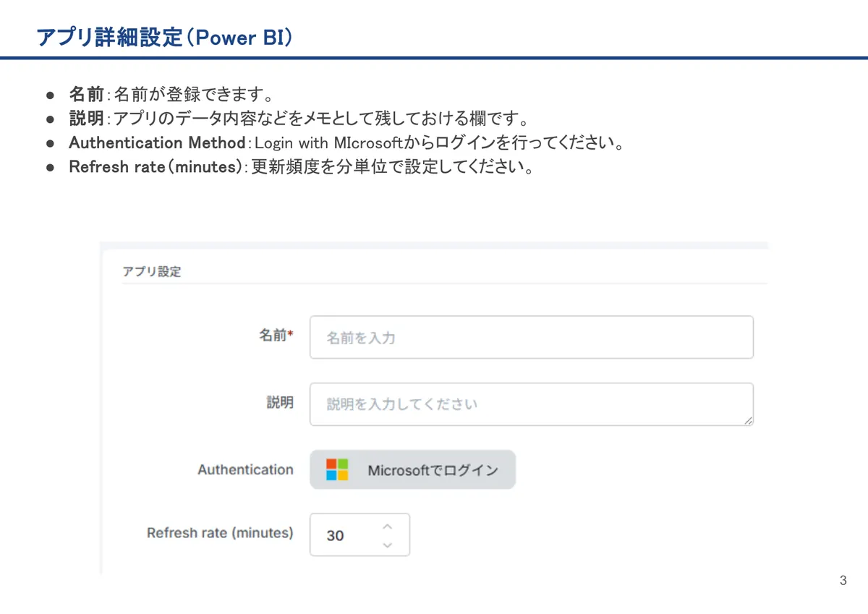868x614 pixels.
Task: Click the アプリ設定 section heading
Action: (x=151, y=272)
